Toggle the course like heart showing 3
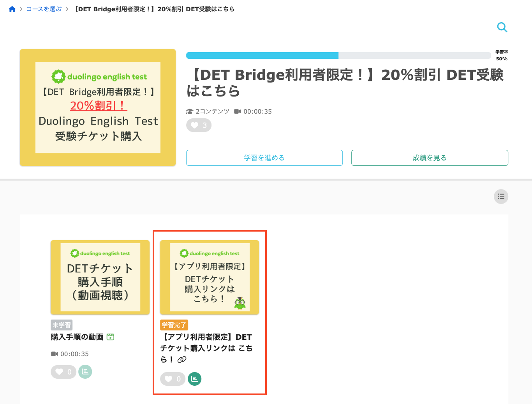Screen dimensions: 532x404 point(199,125)
